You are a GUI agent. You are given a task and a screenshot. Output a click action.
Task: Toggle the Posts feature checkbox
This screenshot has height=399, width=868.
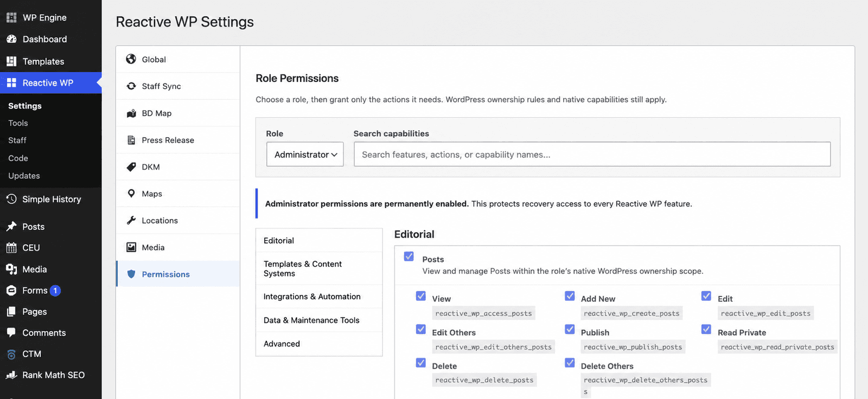[409, 256]
